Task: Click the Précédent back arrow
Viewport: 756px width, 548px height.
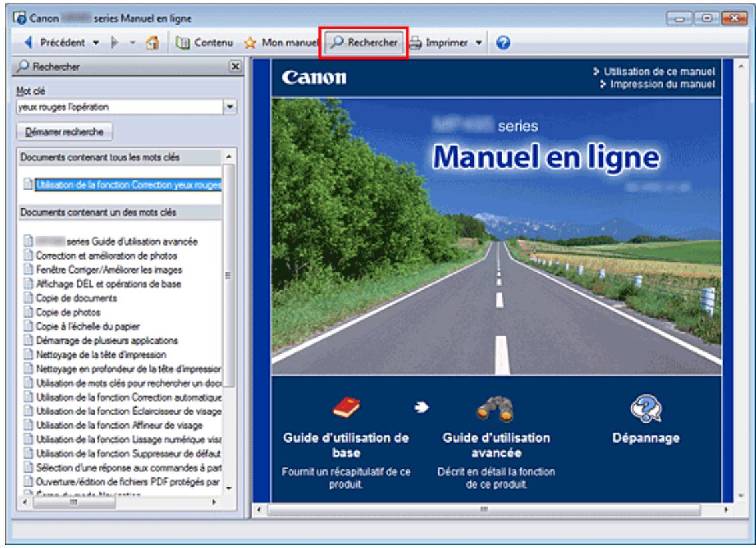Action: point(29,43)
